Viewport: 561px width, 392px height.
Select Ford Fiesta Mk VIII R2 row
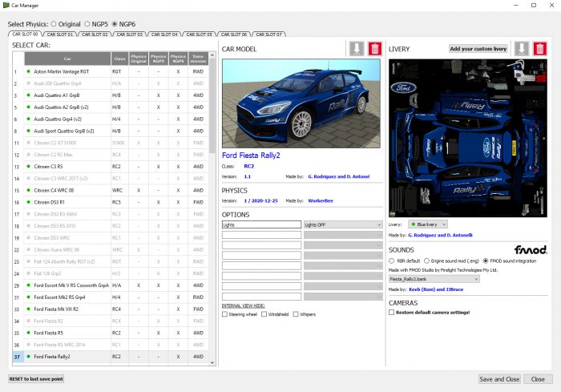(x=111, y=309)
